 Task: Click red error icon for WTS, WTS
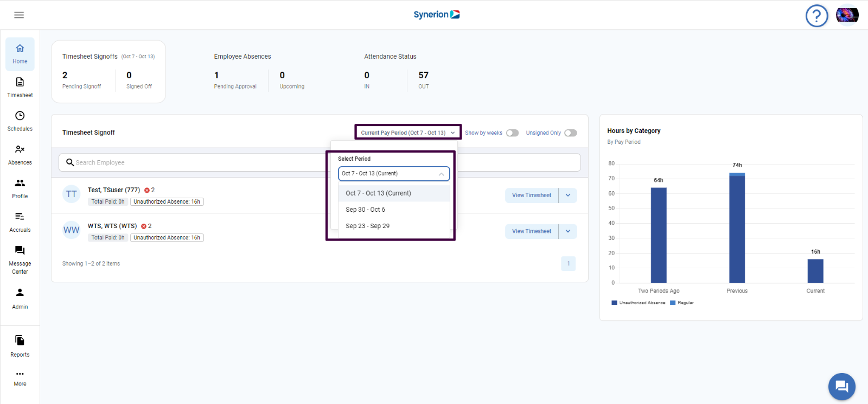pyautogui.click(x=144, y=226)
